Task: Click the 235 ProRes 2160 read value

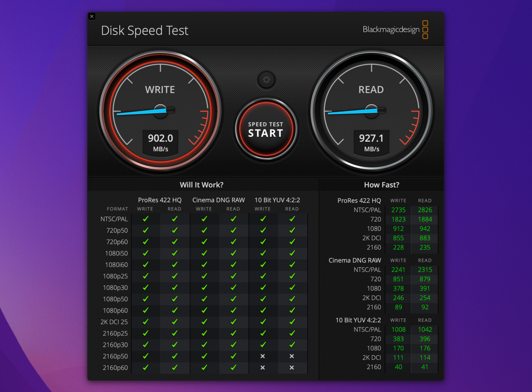Action: point(425,247)
